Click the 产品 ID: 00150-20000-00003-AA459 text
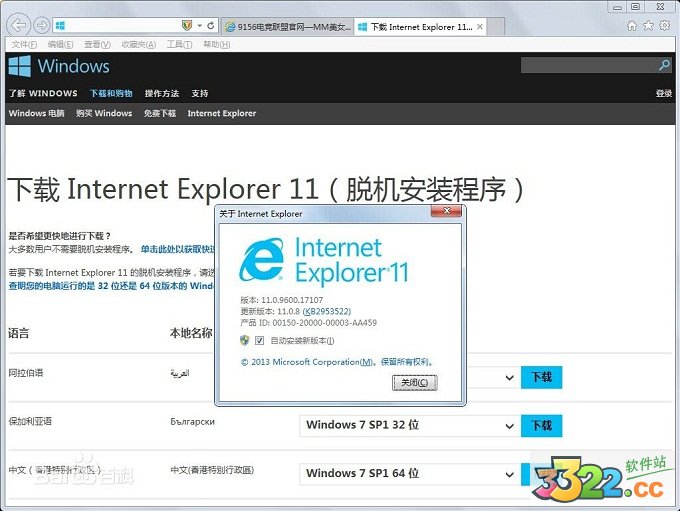 pos(308,323)
